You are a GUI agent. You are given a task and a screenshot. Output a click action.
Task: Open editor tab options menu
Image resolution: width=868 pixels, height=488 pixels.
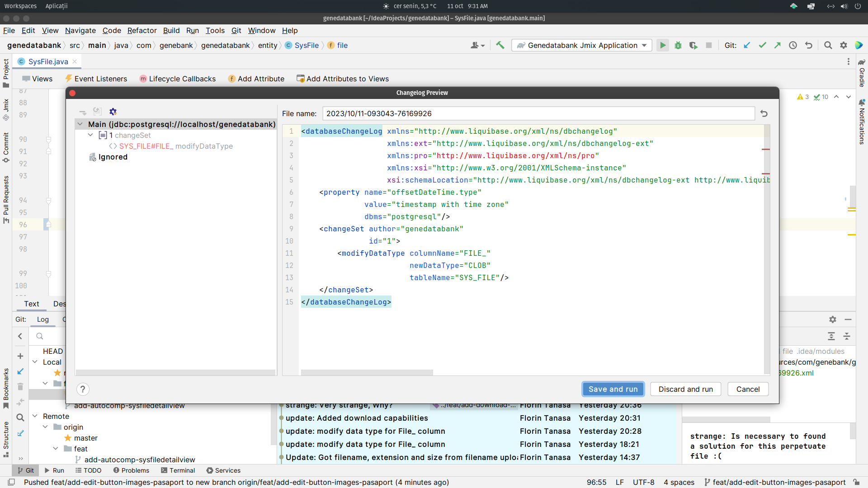(x=849, y=61)
